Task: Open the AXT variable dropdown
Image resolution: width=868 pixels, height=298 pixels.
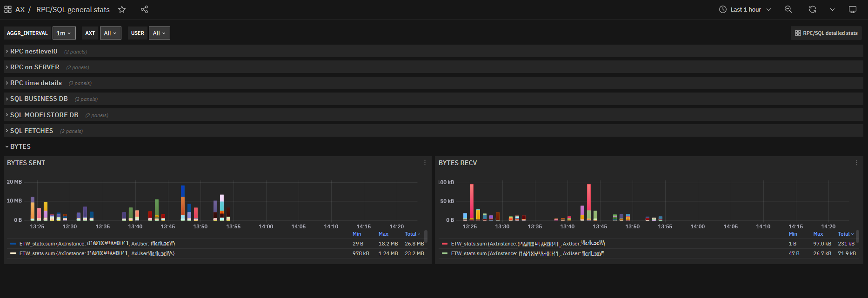Action: coord(110,33)
